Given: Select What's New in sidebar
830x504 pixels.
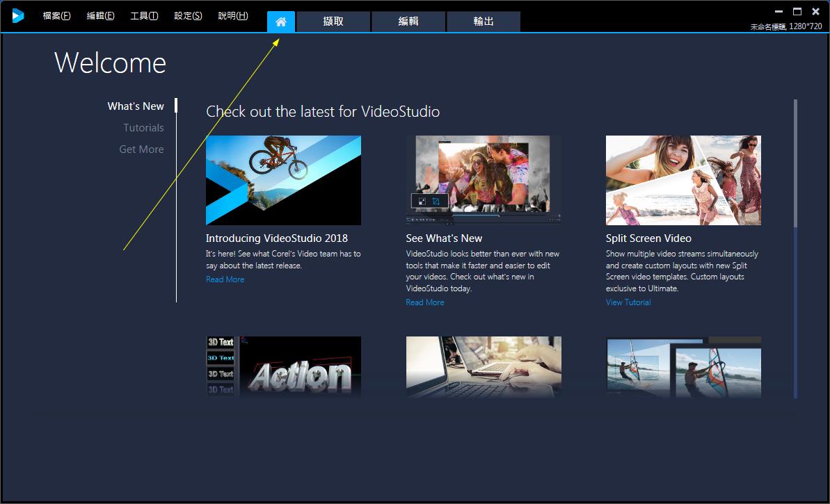Looking at the screenshot, I should [x=136, y=106].
